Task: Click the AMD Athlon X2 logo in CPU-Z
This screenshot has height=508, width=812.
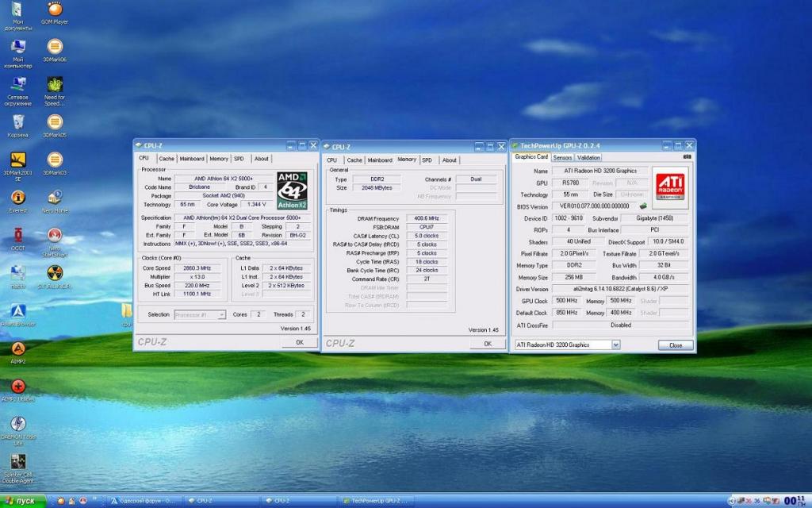Action: coord(292,190)
